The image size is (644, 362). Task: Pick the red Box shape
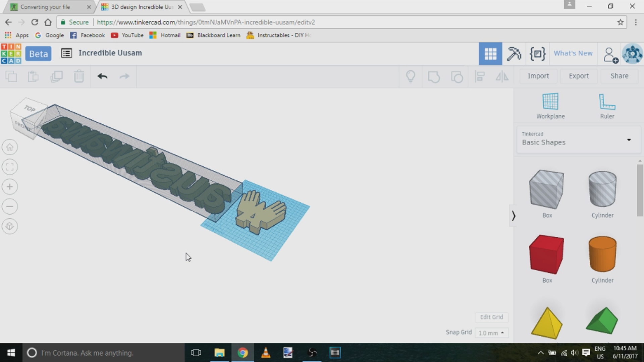(546, 254)
